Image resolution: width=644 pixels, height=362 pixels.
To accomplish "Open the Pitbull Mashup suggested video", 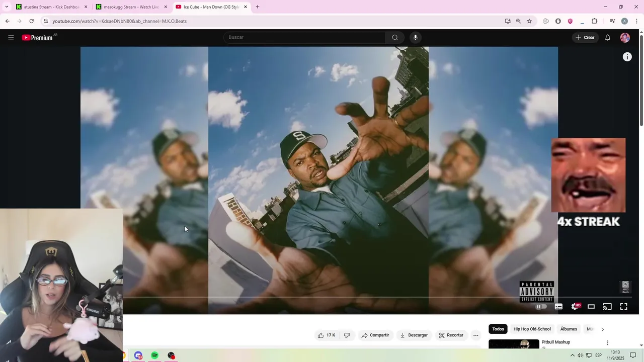I will pos(555,342).
